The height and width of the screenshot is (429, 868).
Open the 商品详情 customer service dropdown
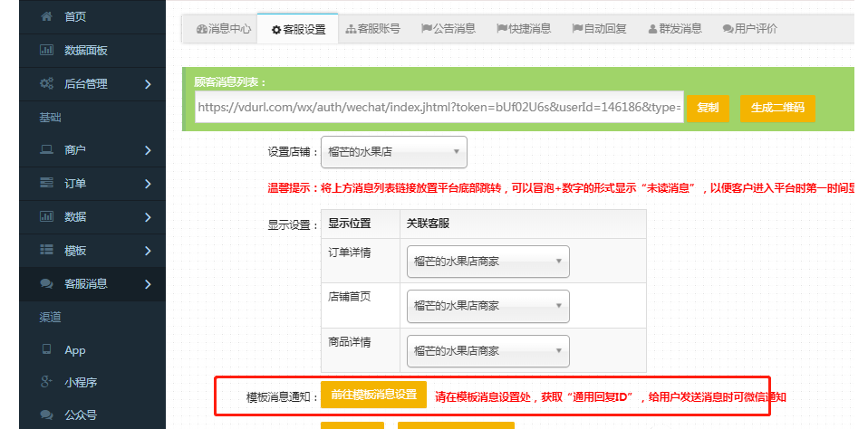[488, 351]
